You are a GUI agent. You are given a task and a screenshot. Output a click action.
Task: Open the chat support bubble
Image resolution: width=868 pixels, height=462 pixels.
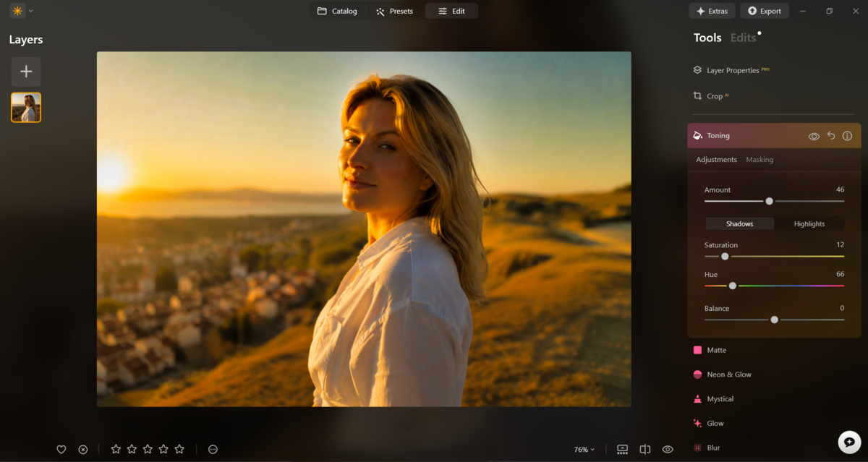[849, 442]
